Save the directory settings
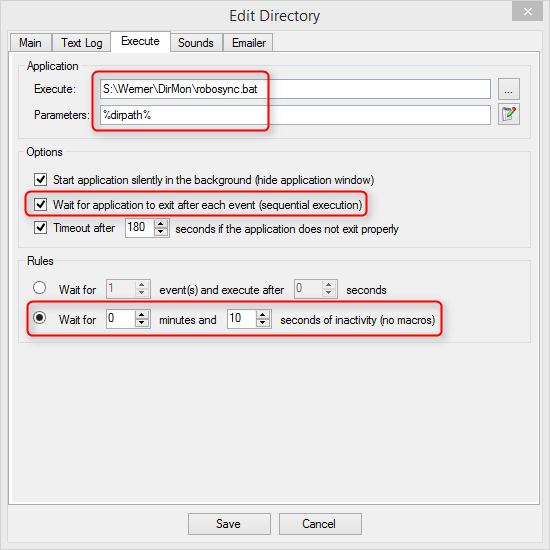The image size is (550, 550). click(229, 524)
